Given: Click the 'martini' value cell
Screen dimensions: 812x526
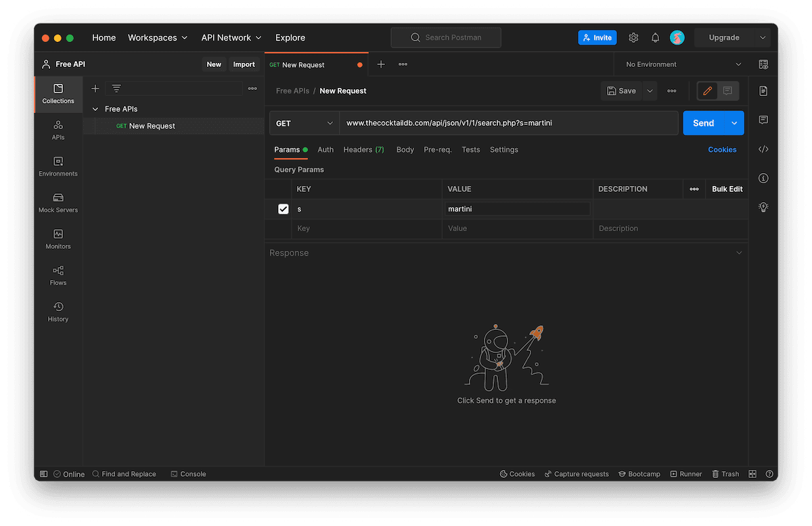Looking at the screenshot, I should [x=518, y=209].
